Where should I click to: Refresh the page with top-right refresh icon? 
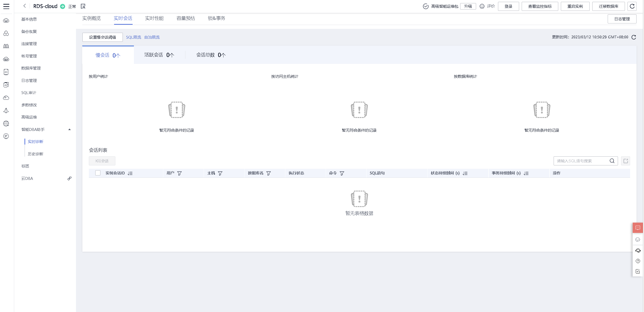coord(632,6)
